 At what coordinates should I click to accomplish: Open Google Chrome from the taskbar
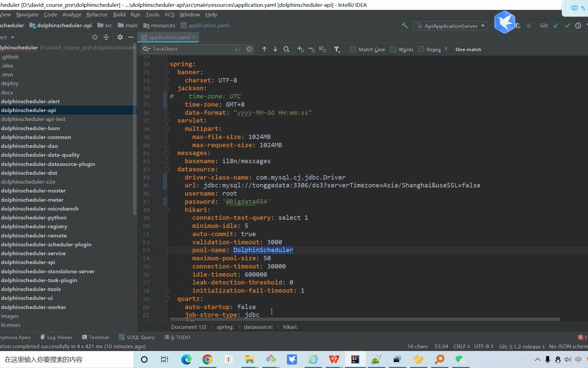click(207, 359)
